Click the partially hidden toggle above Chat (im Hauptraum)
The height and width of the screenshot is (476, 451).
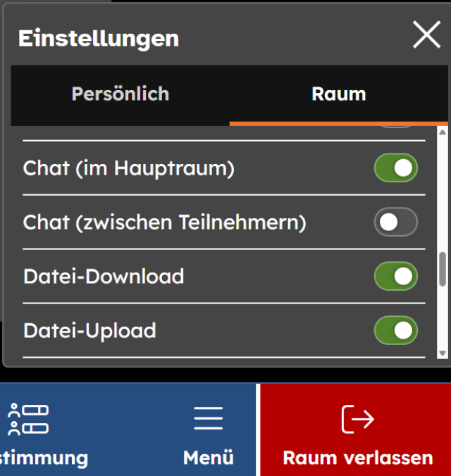395,127
